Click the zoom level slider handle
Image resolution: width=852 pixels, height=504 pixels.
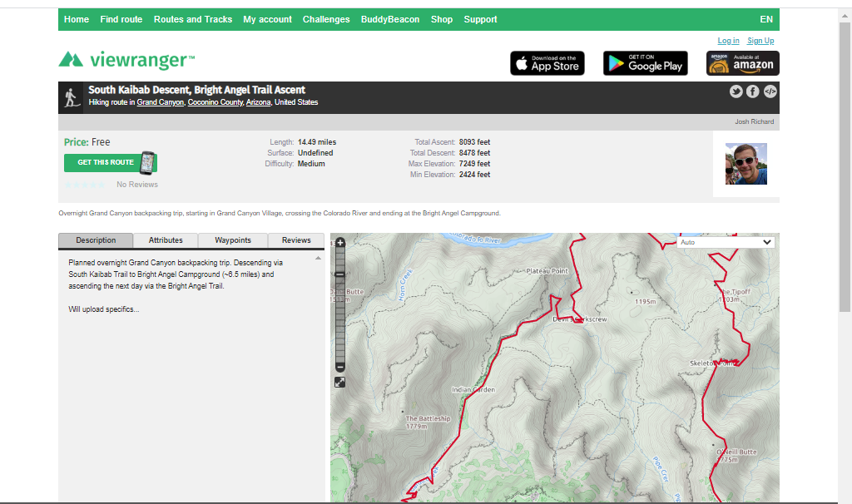click(340, 274)
